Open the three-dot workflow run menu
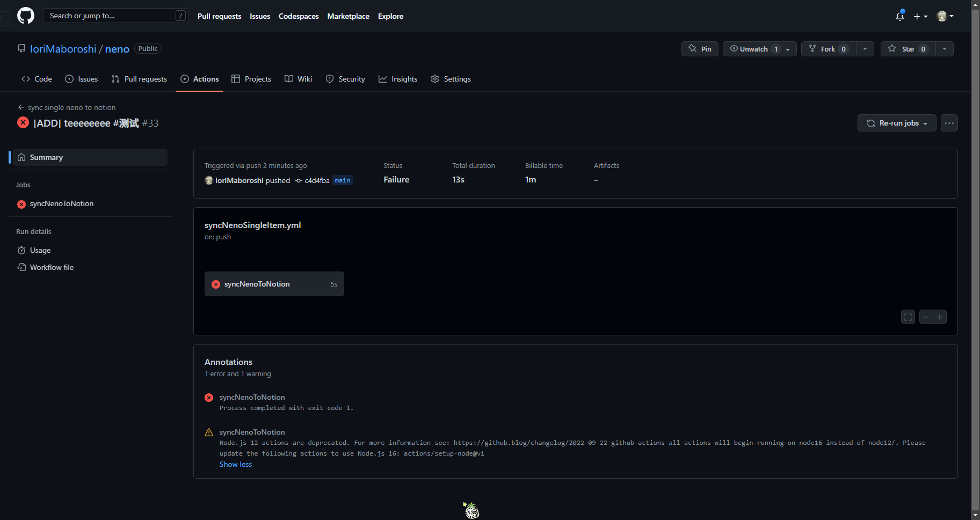The height and width of the screenshot is (520, 980). 949,123
